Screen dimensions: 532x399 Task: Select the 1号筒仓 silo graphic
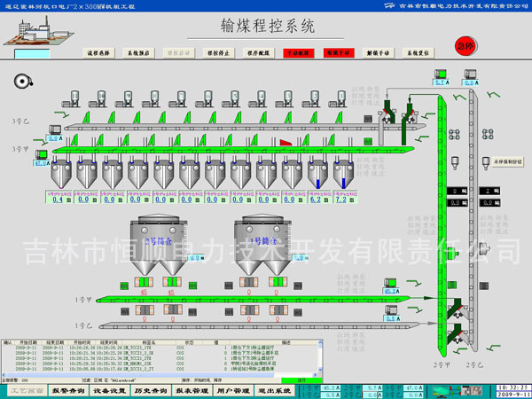(256, 248)
